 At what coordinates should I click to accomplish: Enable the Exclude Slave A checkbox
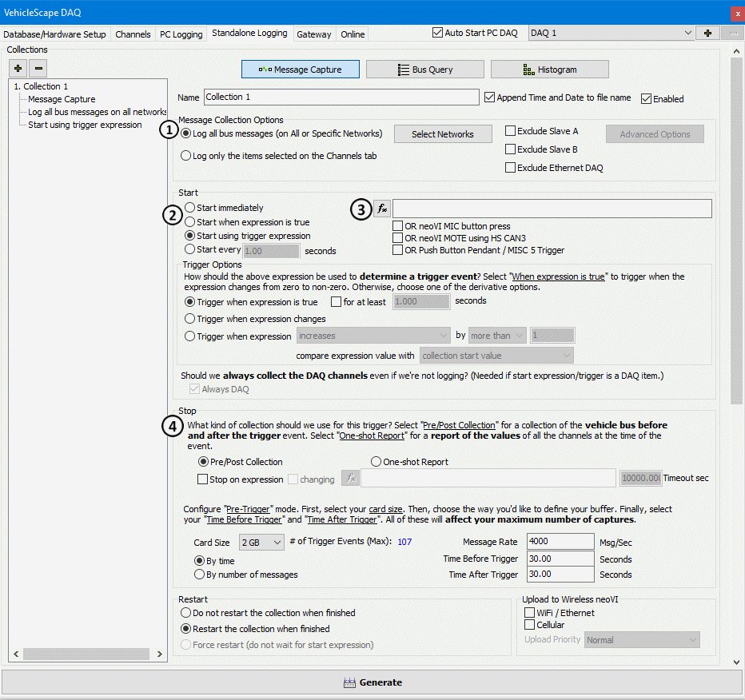(x=511, y=131)
